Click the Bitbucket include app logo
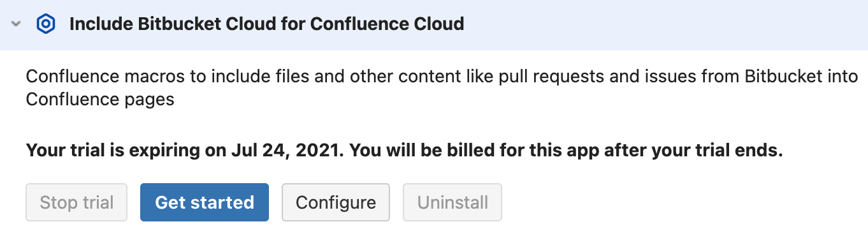This screenshot has width=868, height=231. click(x=46, y=24)
